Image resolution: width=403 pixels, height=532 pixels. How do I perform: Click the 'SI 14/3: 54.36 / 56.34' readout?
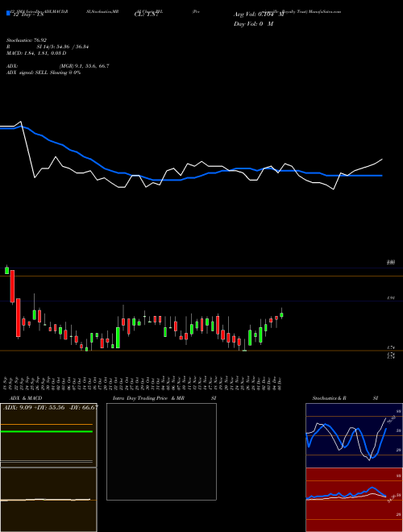tap(63, 47)
